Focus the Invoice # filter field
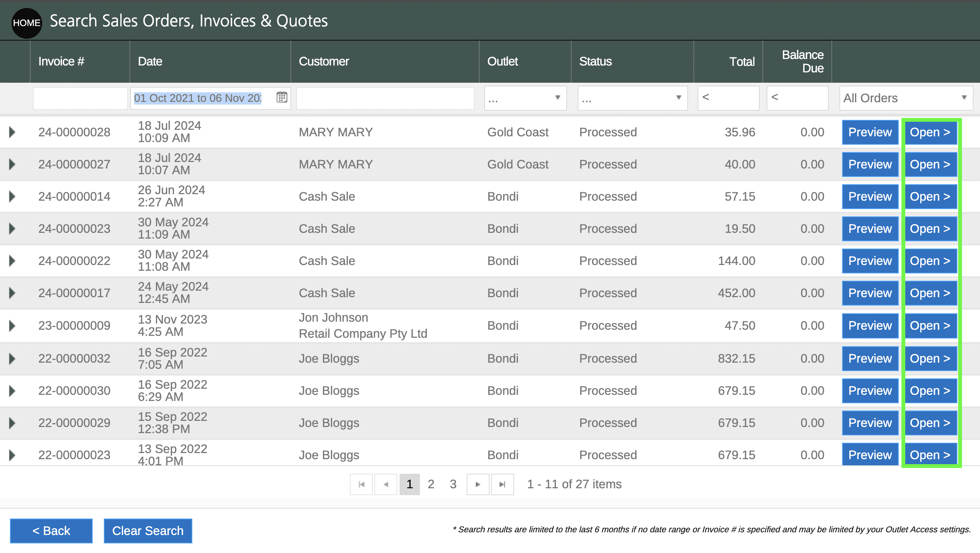The height and width of the screenshot is (553, 980). [80, 98]
